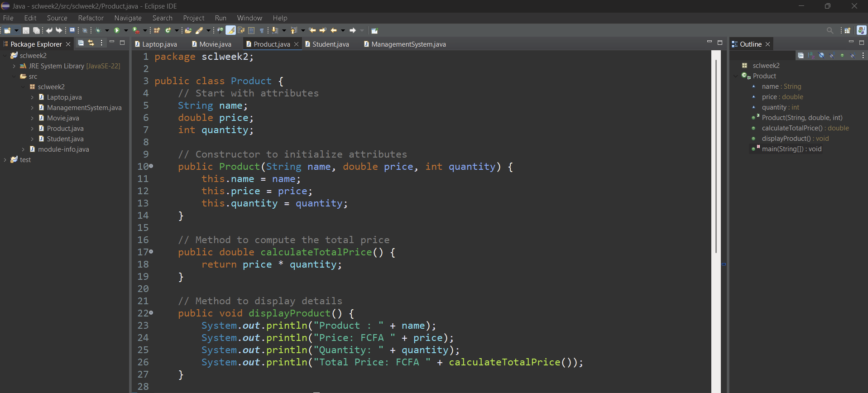Open the Run configurations dropdown arrow
The width and height of the screenshot is (868, 393).
click(x=126, y=30)
